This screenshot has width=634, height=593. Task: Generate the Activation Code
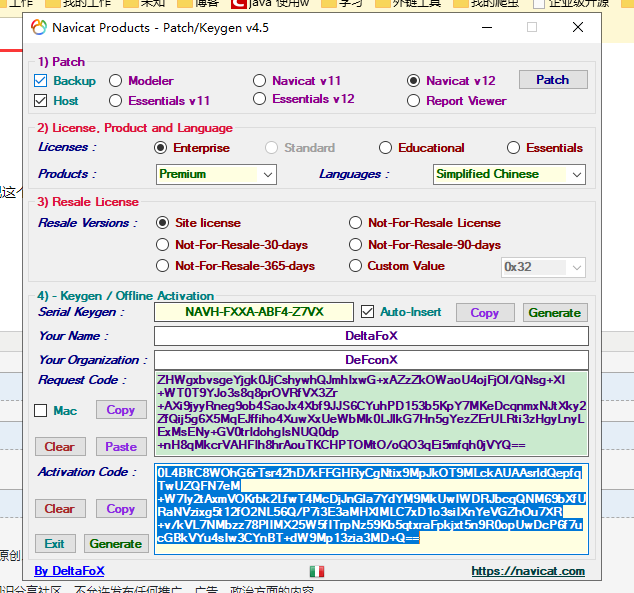point(116,544)
